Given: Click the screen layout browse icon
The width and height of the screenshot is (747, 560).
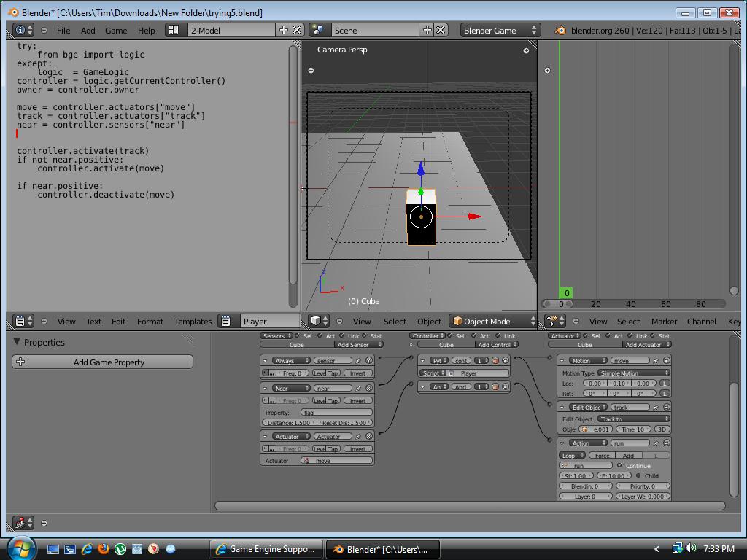Looking at the screenshot, I should [x=174, y=30].
